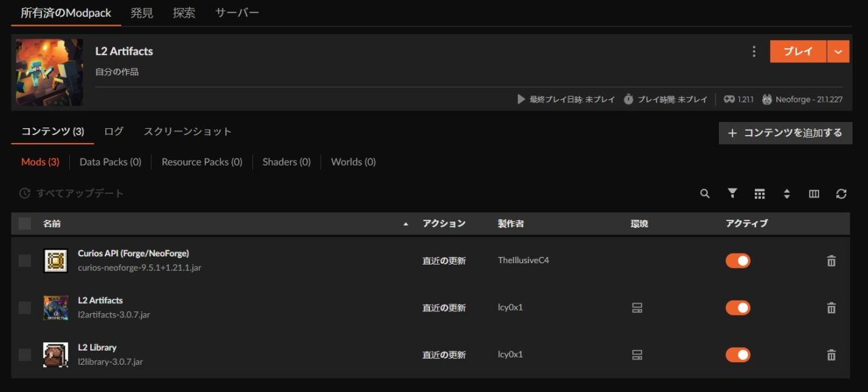Refresh the mod list with the refresh icon

click(842, 193)
